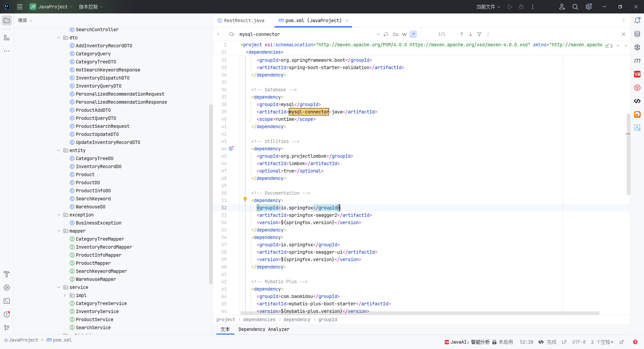Click the LF line separator status item
This screenshot has width=644, height=349.
point(564,342)
